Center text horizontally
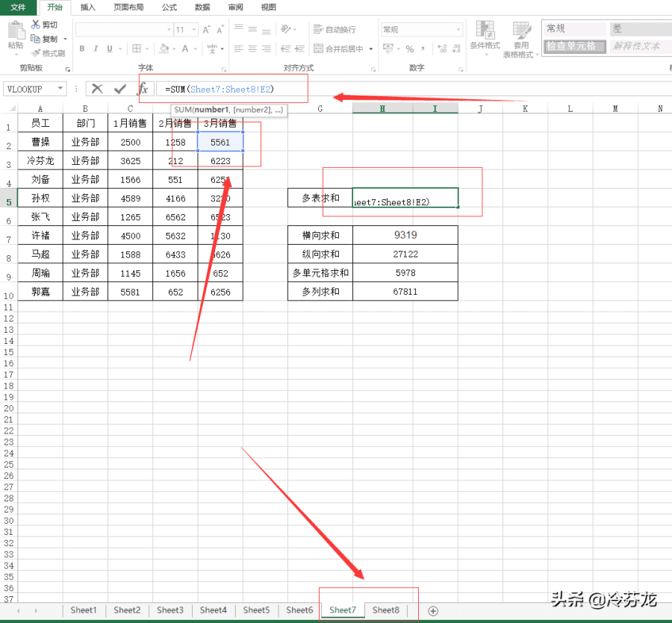The image size is (672, 623). point(252,48)
